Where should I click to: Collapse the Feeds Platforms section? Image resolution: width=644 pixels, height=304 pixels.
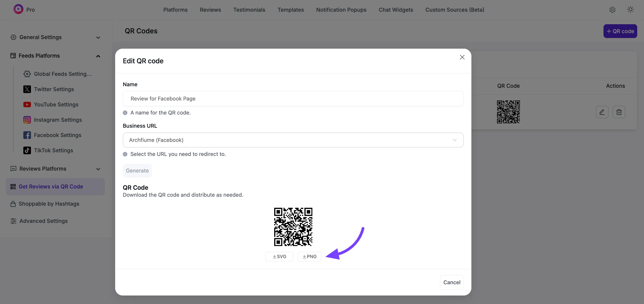pos(98,56)
